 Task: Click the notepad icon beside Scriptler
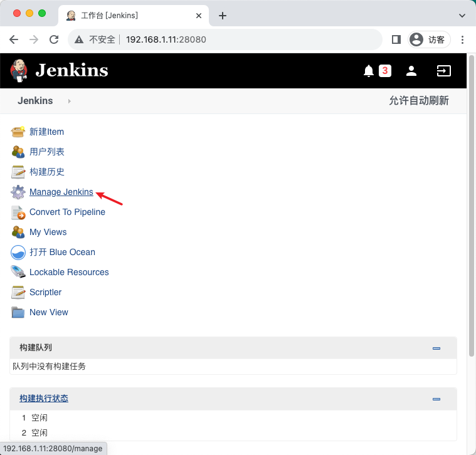pyautogui.click(x=18, y=292)
